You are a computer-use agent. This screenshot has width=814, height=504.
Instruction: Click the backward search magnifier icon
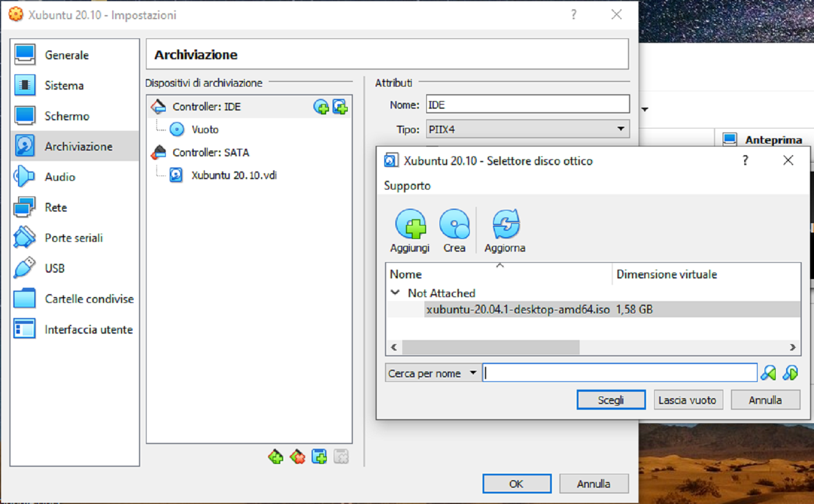point(767,373)
